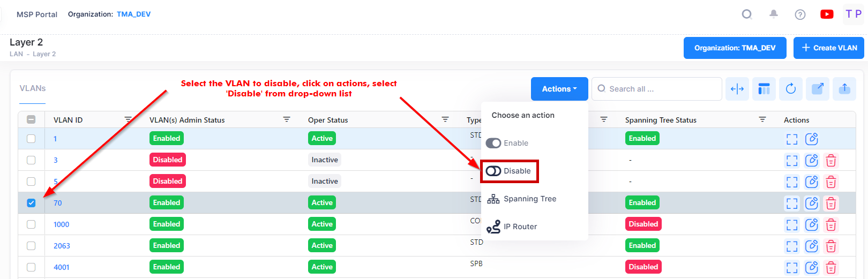Open the Actions dropdown button

tap(559, 89)
